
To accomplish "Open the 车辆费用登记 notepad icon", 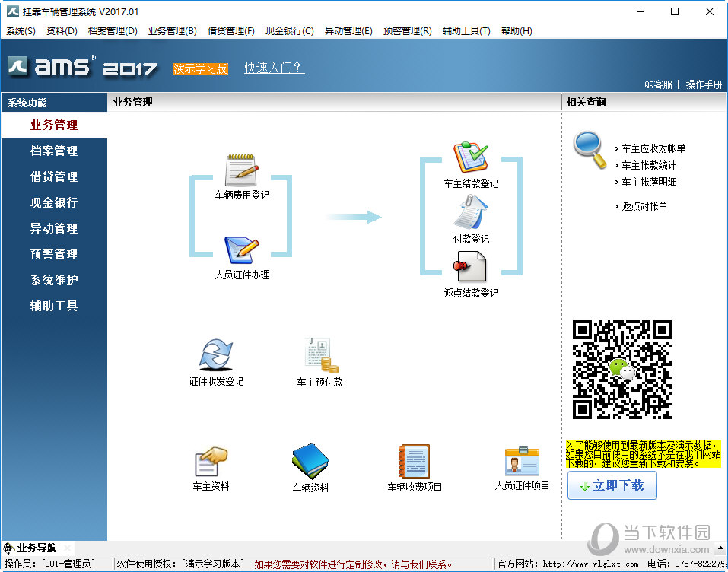I will click(241, 170).
